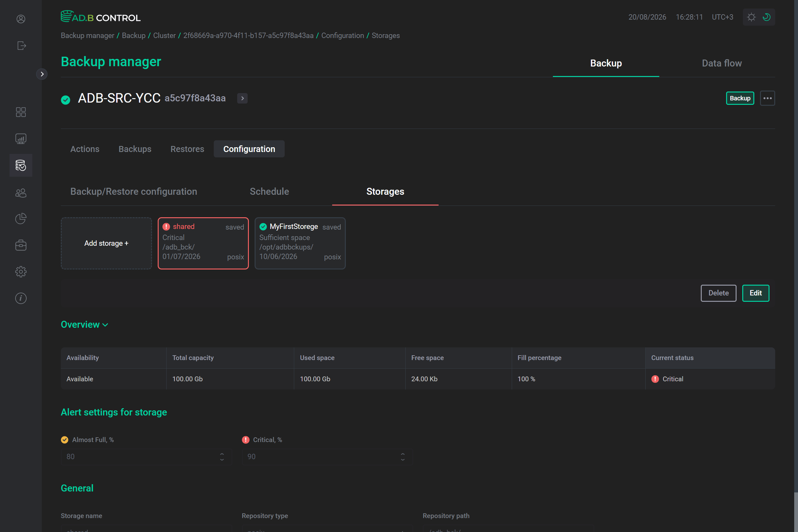Select the MyFirstStorege storage card
The image size is (798, 532).
[x=300, y=243]
